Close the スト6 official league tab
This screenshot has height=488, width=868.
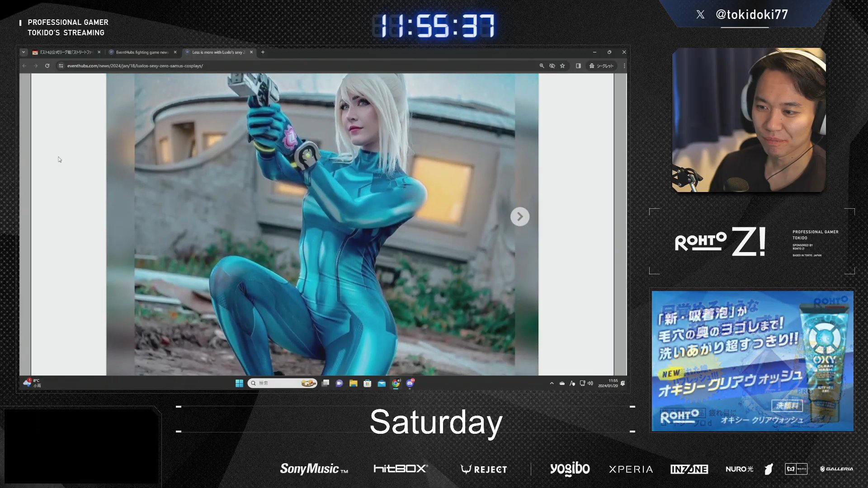tap(99, 52)
